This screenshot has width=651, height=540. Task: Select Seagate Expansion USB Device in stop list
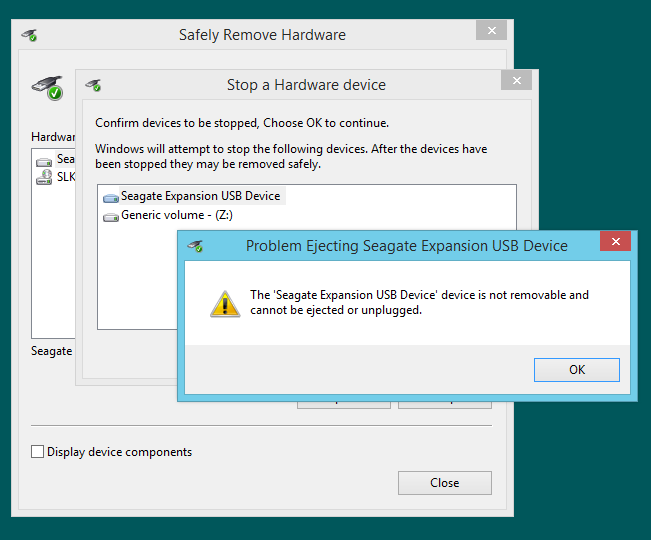pos(200,196)
